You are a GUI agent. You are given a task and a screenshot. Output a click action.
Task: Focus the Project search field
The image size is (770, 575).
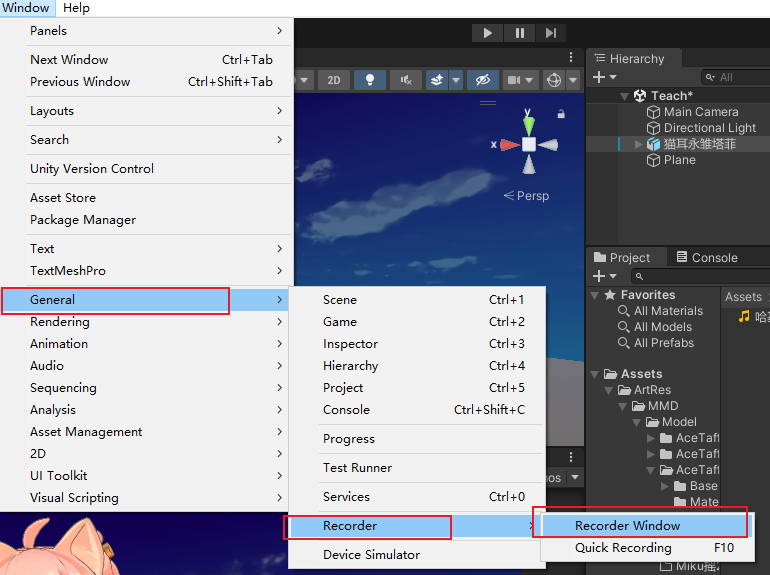coord(701,276)
